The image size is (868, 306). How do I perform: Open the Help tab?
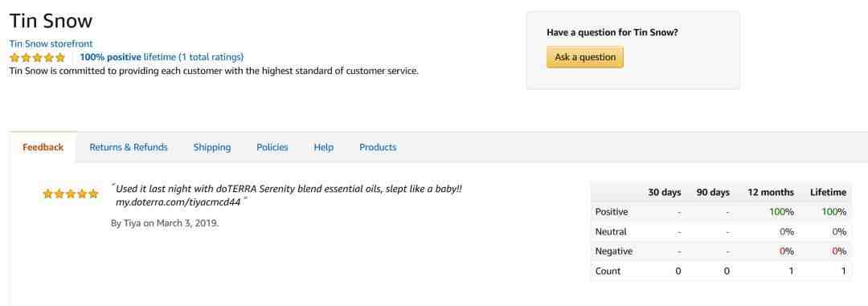point(324,147)
